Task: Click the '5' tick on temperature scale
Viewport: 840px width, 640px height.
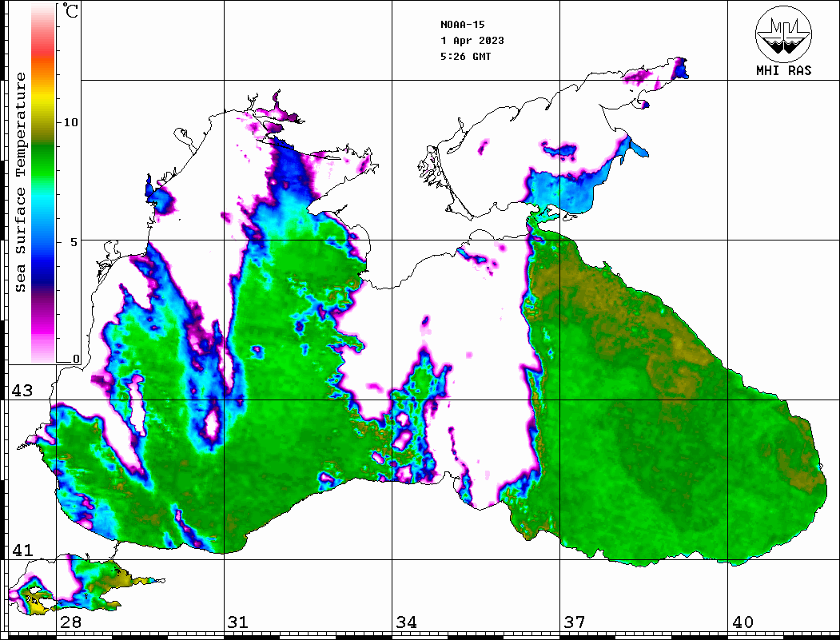Action: pyautogui.click(x=74, y=242)
